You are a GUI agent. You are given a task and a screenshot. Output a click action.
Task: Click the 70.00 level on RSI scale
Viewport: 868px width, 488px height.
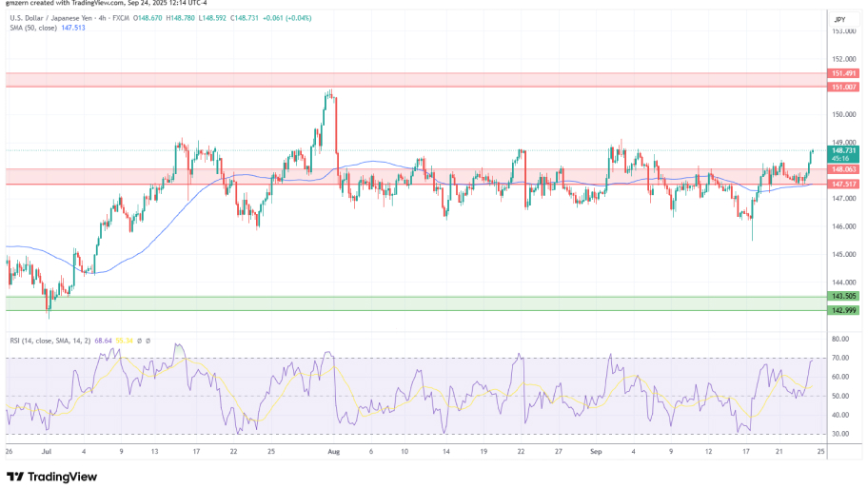click(839, 358)
